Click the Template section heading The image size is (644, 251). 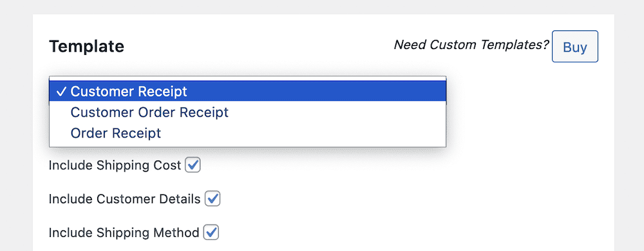point(86,46)
